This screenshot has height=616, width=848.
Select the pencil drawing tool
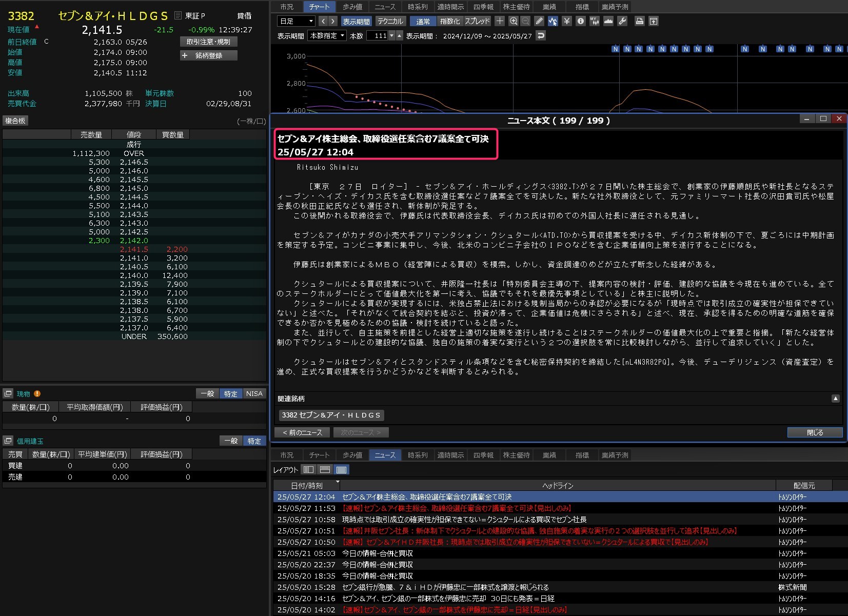pyautogui.click(x=539, y=21)
